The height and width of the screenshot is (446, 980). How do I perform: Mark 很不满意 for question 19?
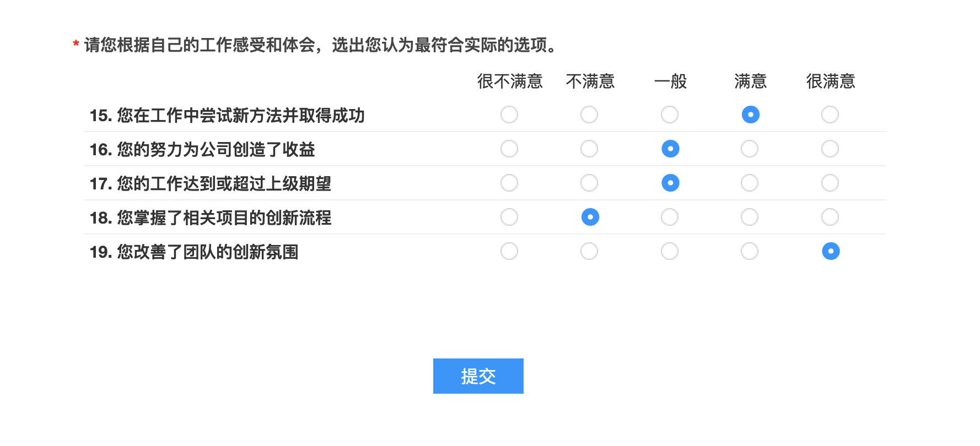(509, 251)
